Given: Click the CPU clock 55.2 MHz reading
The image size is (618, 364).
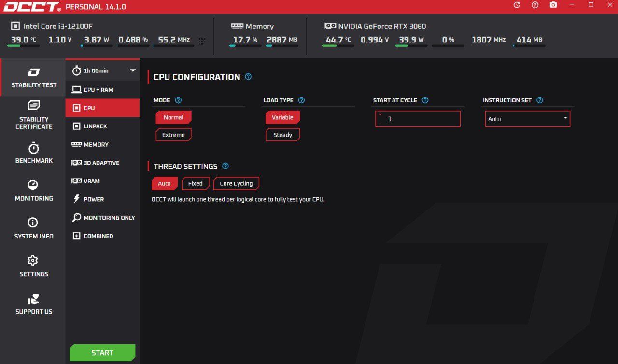Looking at the screenshot, I should tap(174, 40).
